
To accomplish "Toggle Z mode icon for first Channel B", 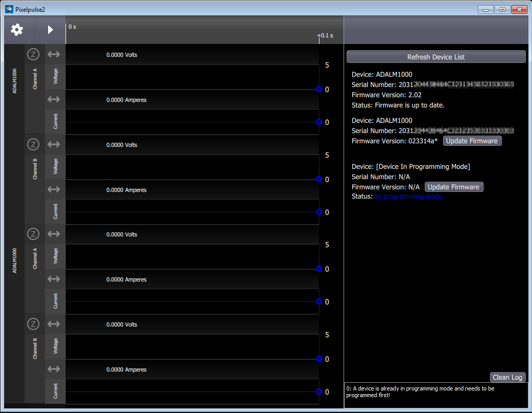I will click(33, 144).
